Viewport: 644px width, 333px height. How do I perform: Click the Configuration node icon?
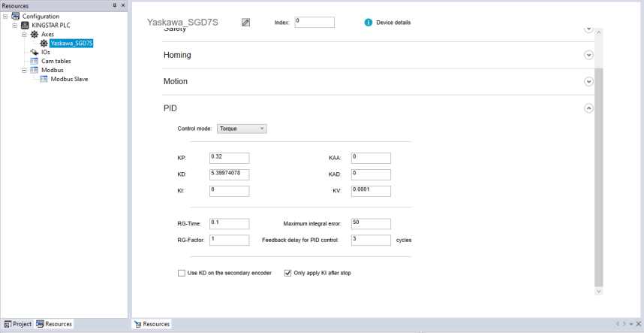(16, 17)
